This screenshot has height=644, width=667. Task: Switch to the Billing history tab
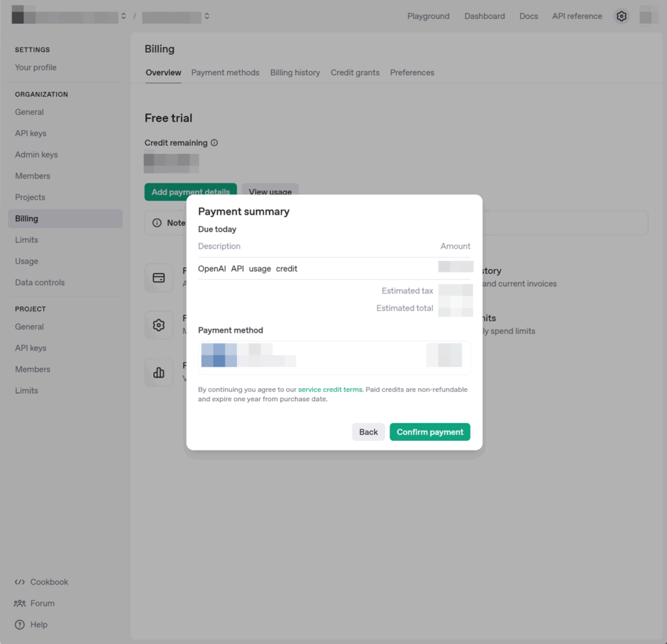pos(294,72)
